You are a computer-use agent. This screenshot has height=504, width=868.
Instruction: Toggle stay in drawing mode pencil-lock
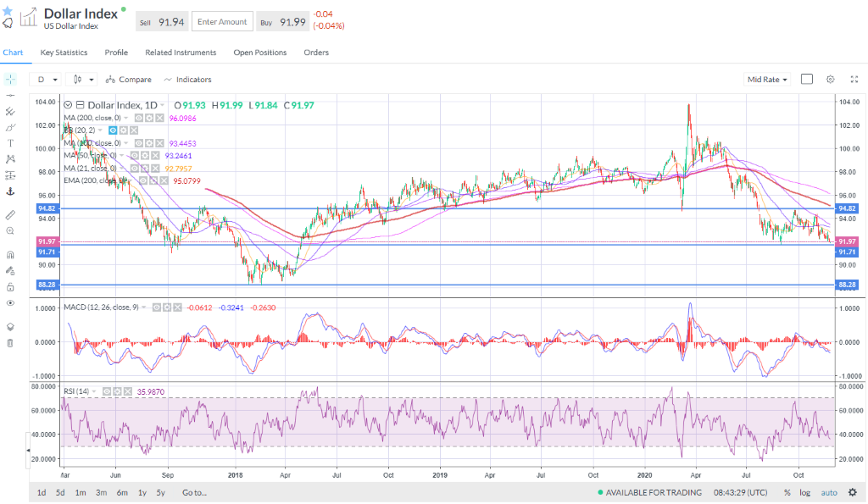[x=10, y=271]
